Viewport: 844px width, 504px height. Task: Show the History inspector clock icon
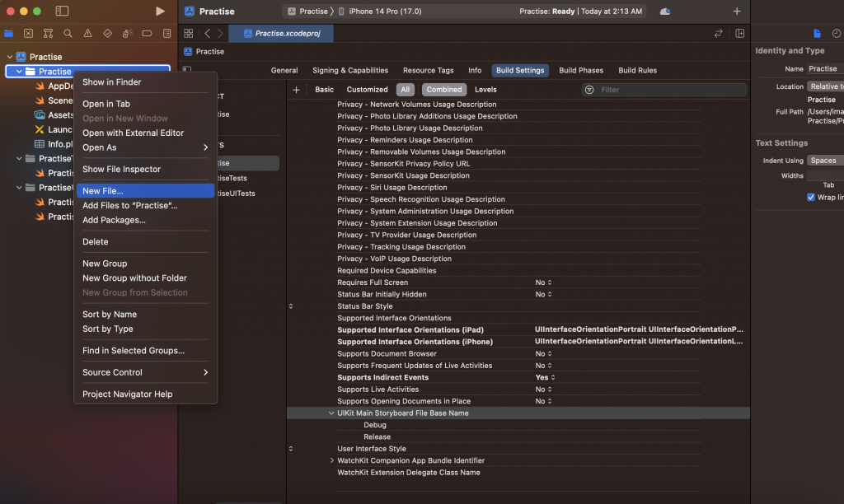pos(836,33)
